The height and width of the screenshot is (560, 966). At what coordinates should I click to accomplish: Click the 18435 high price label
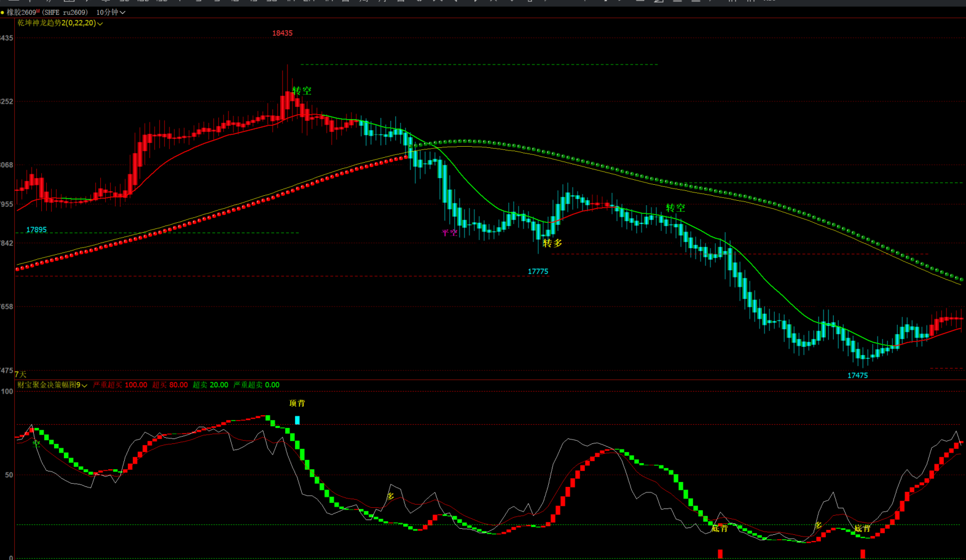click(283, 33)
